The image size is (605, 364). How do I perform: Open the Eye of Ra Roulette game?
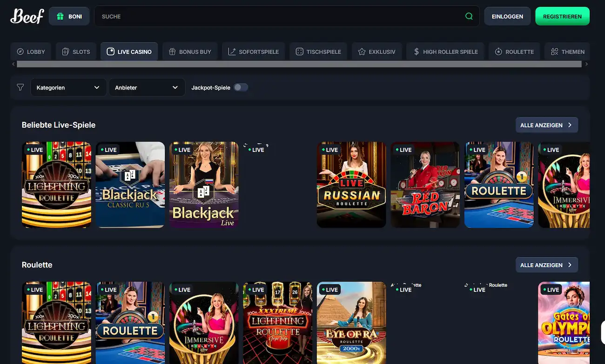(351, 323)
